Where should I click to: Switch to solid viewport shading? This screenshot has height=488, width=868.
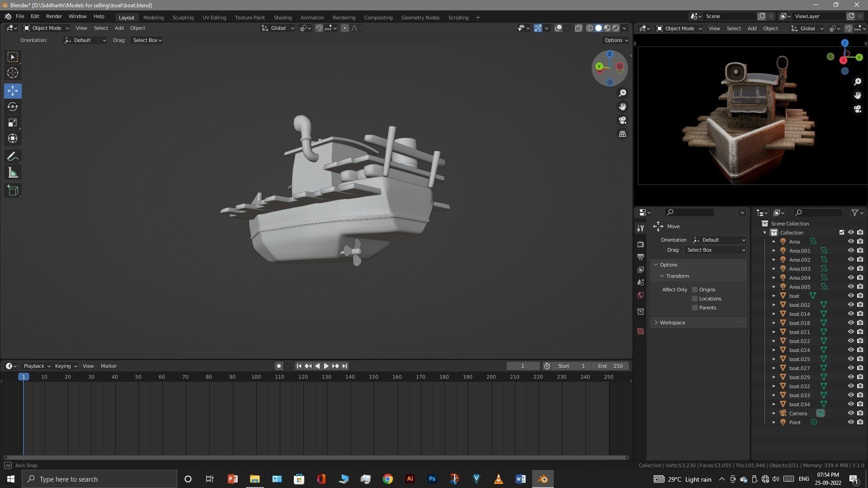pos(599,28)
